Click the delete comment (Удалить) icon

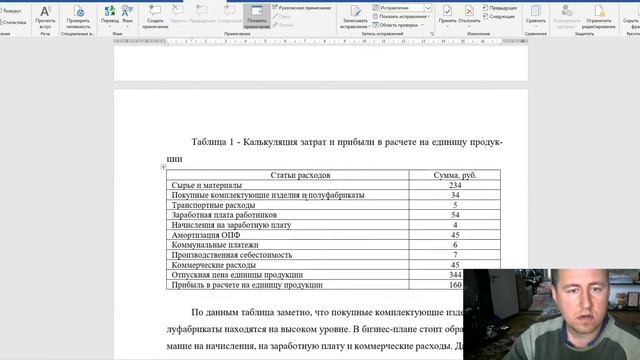click(178, 14)
